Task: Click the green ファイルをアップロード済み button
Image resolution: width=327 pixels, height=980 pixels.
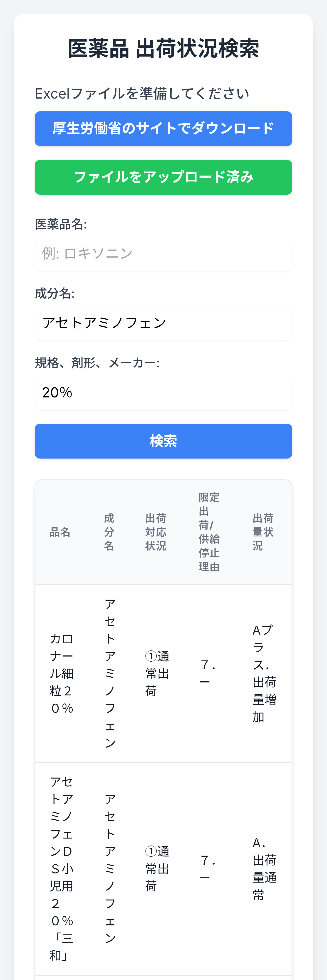Action: [163, 177]
